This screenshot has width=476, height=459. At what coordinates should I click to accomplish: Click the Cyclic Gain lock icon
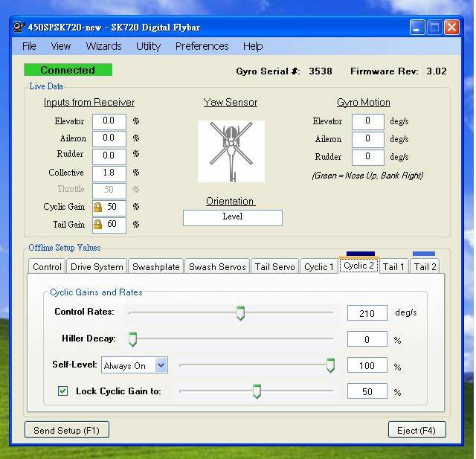[98, 207]
